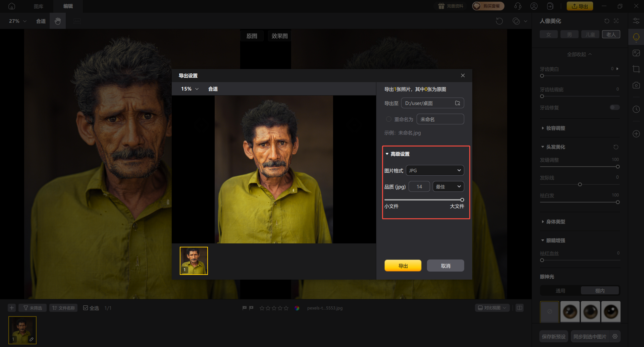Toggle the 牙齿修复 switch
The height and width of the screenshot is (347, 644).
(x=614, y=107)
